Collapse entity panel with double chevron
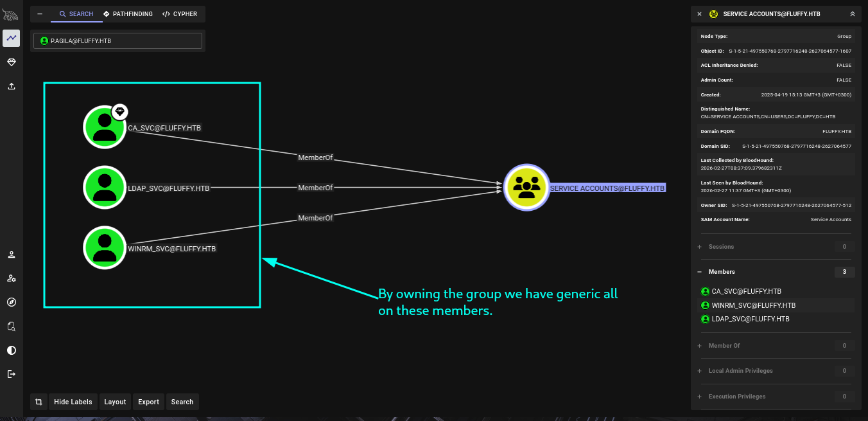This screenshot has width=868, height=421. coord(852,14)
